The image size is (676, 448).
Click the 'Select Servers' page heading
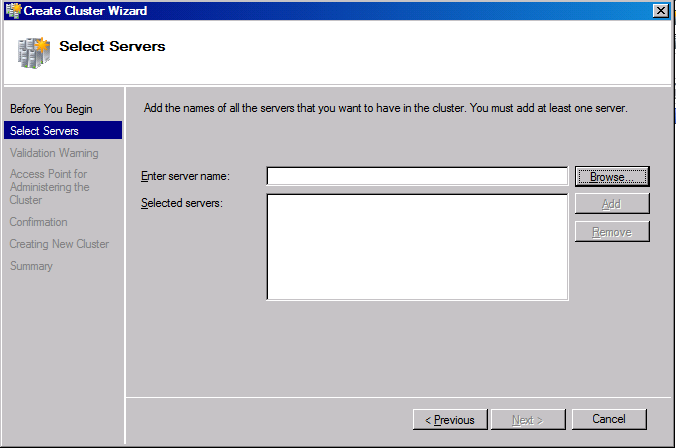point(112,46)
